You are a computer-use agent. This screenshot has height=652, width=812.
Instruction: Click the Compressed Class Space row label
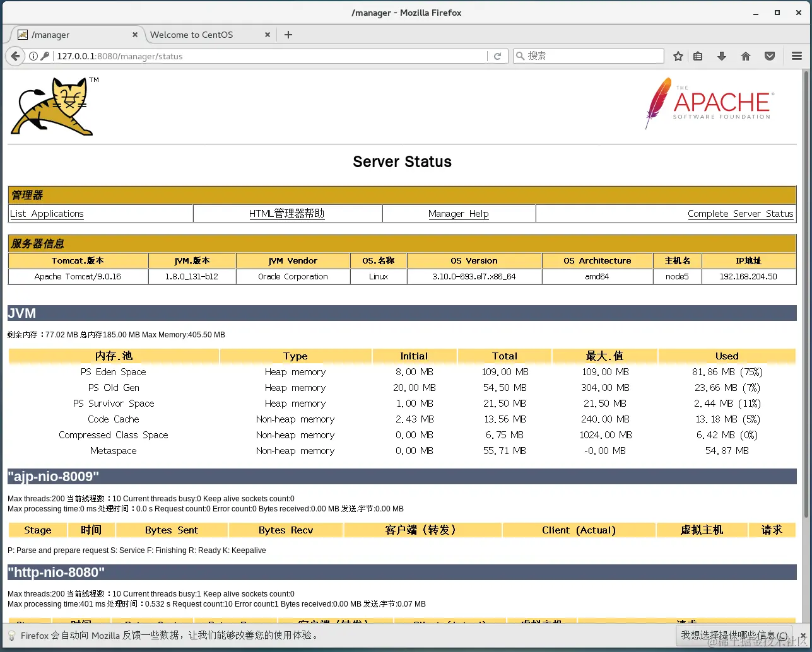[114, 435]
